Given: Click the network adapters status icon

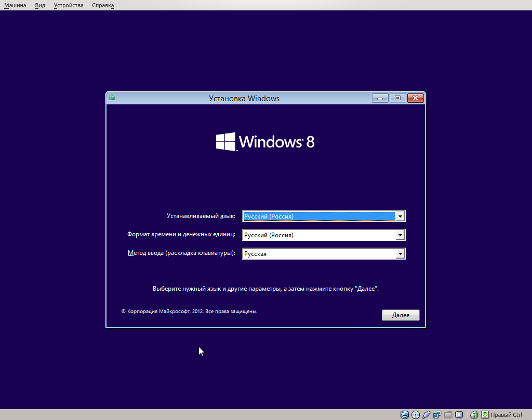Looking at the screenshot, I should (x=437, y=414).
